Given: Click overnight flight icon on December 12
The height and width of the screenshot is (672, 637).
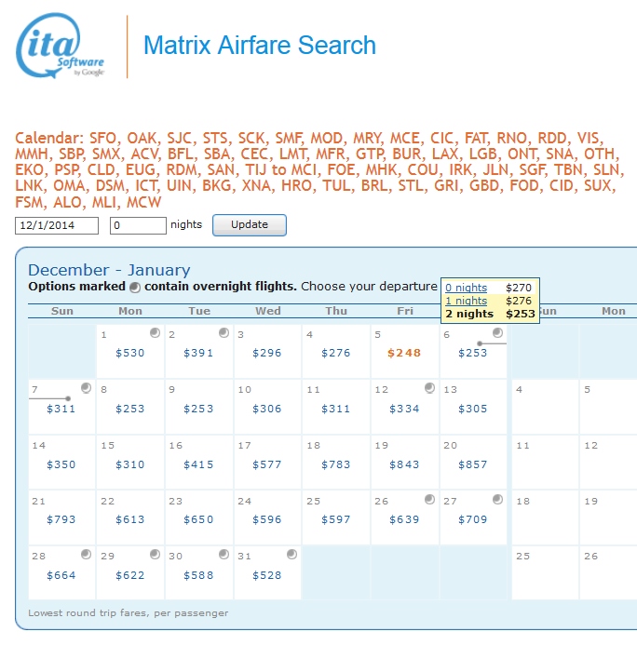Looking at the screenshot, I should tap(428, 388).
